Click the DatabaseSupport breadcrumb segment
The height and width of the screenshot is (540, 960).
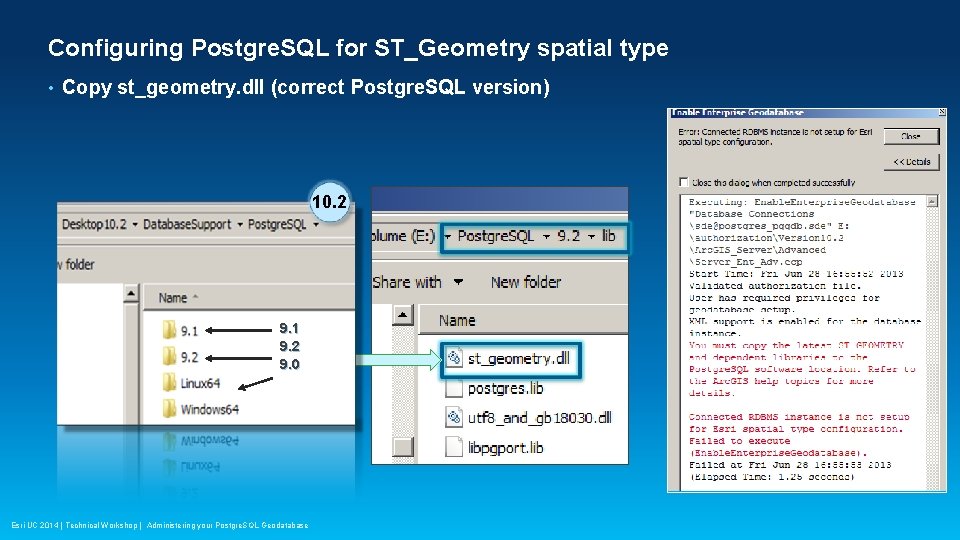(x=187, y=225)
